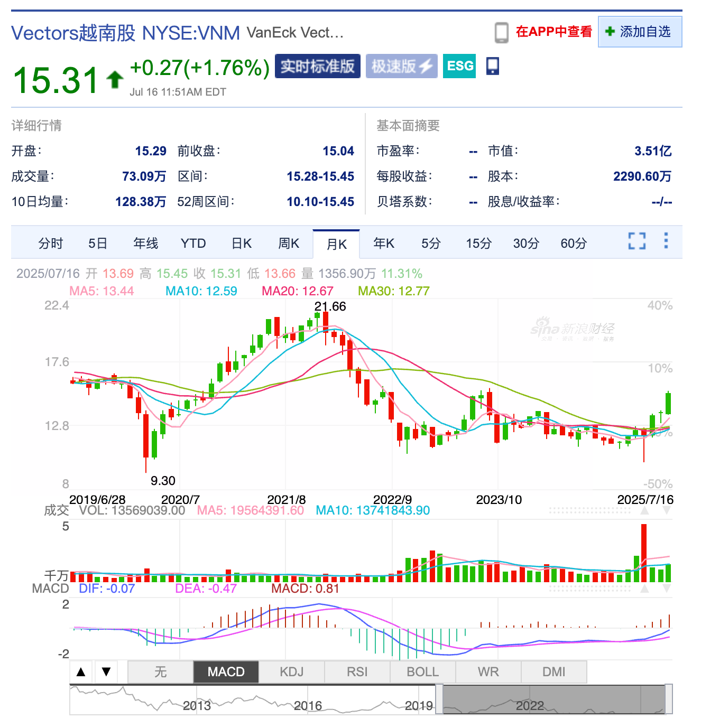
Task: Select the DMI indicator button
Action: pyautogui.click(x=554, y=671)
